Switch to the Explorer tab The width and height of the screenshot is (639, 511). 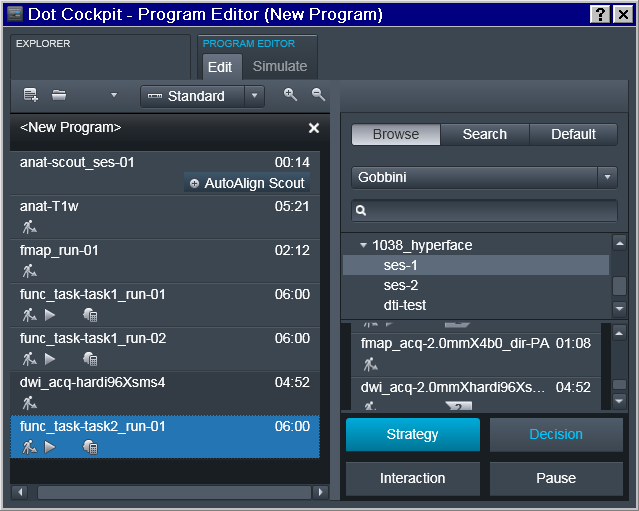(100, 57)
